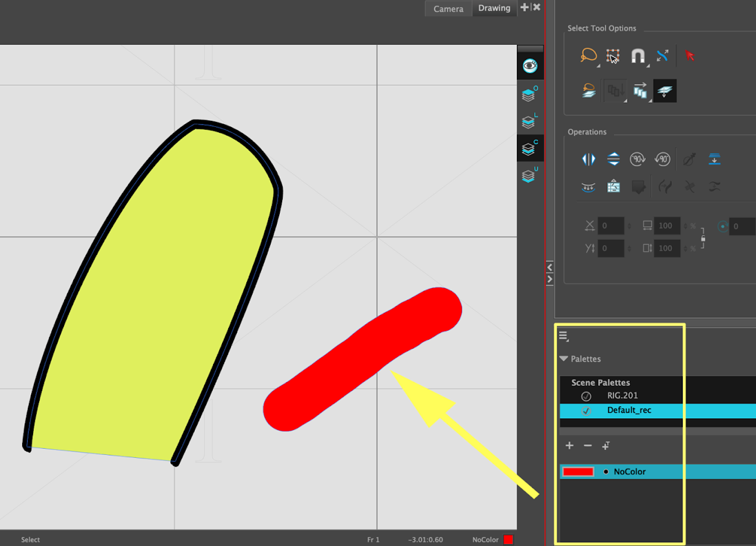The image size is (756, 546).
Task: Toggle the eye preview all art layers
Action: click(x=530, y=66)
